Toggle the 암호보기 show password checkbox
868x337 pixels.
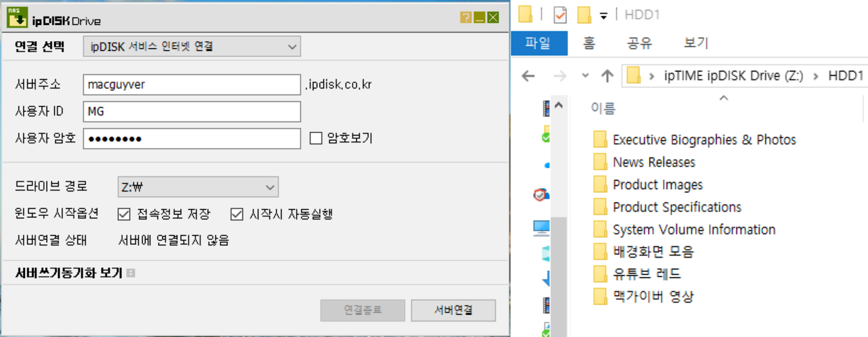tap(316, 138)
